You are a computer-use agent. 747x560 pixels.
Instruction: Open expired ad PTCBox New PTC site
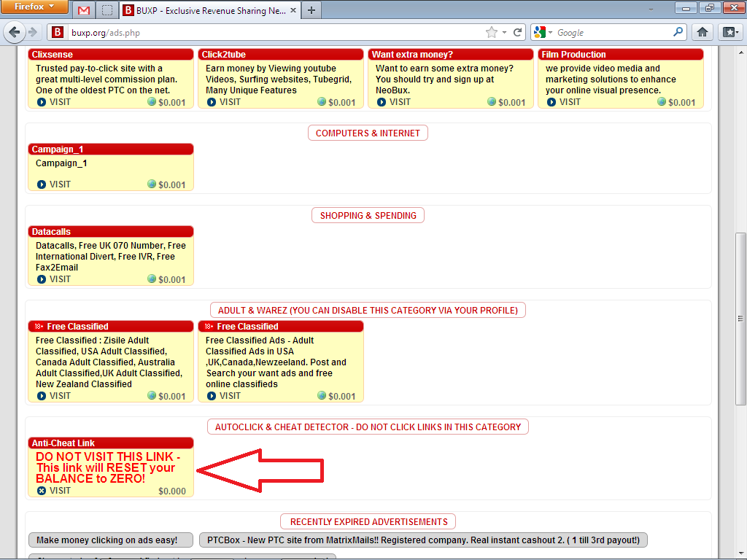tap(423, 540)
